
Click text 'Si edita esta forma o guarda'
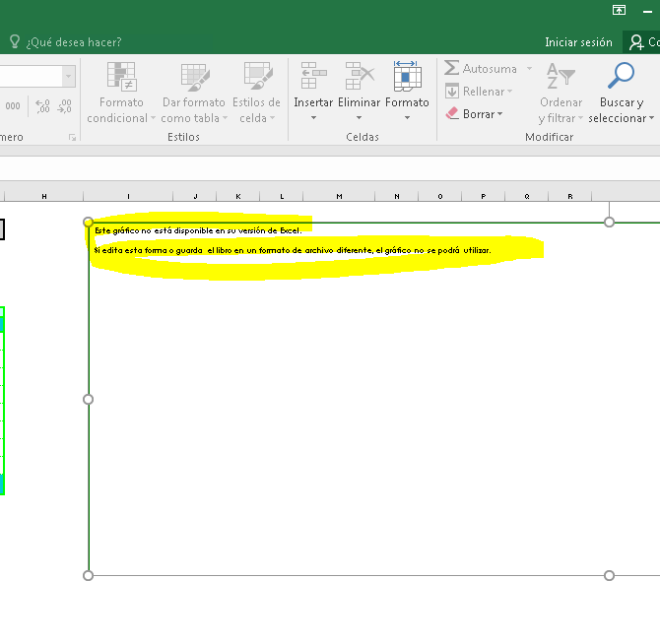point(148,250)
